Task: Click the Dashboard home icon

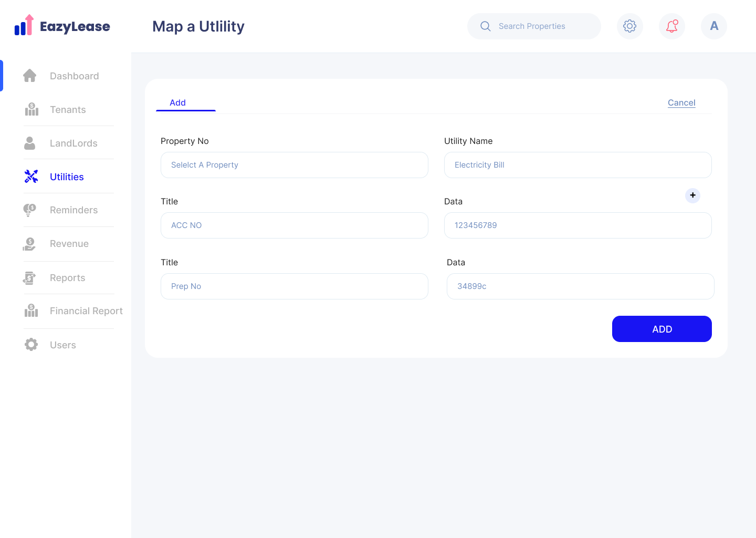Action: (x=30, y=76)
